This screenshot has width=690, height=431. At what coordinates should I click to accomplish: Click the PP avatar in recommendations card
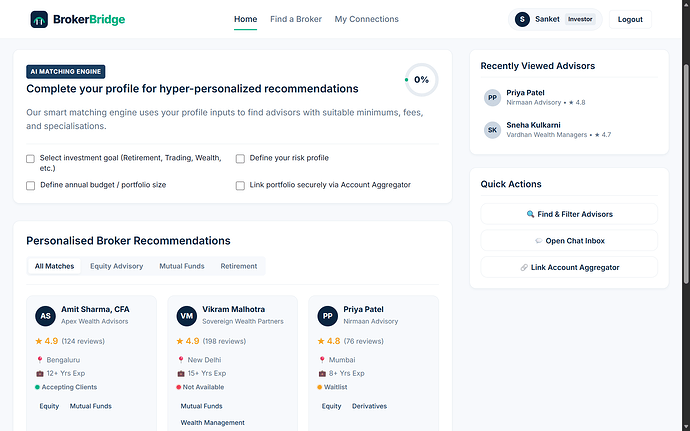pos(327,316)
